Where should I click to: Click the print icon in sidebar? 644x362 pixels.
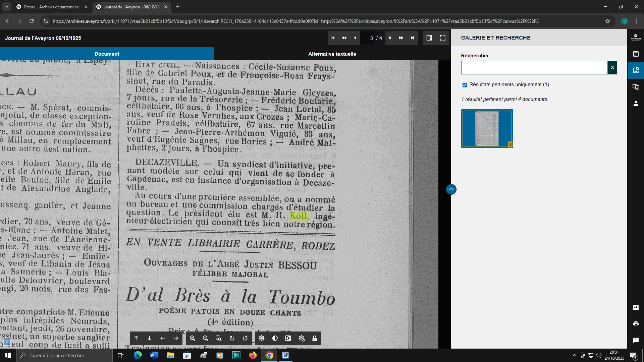[x=636, y=324]
